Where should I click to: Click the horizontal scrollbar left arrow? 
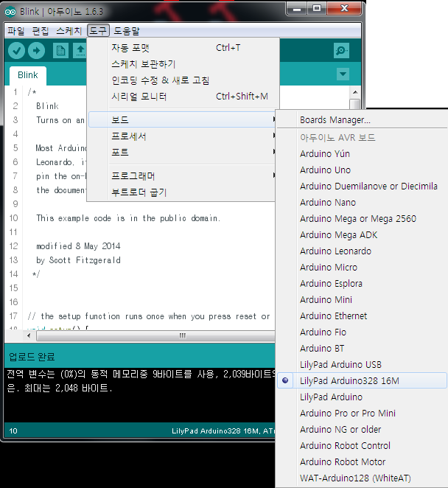click(x=29, y=335)
